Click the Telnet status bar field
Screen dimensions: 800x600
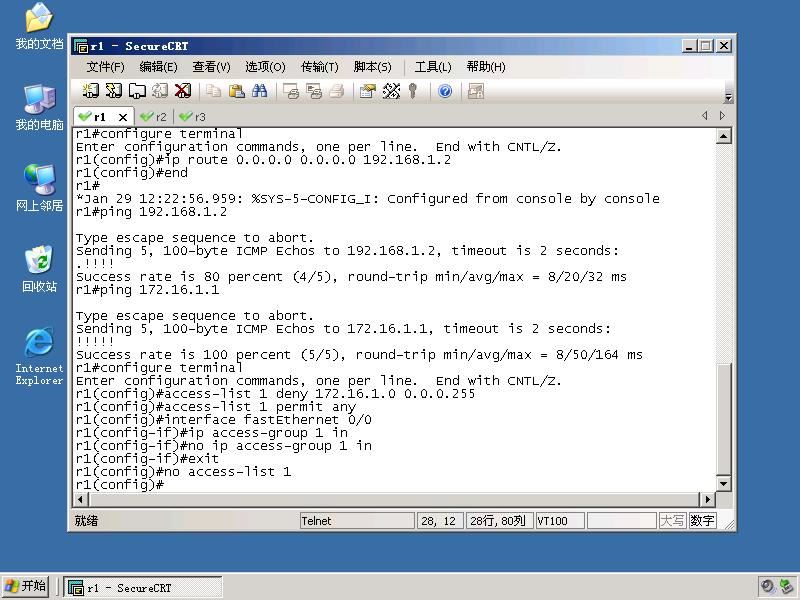pyautogui.click(x=357, y=521)
